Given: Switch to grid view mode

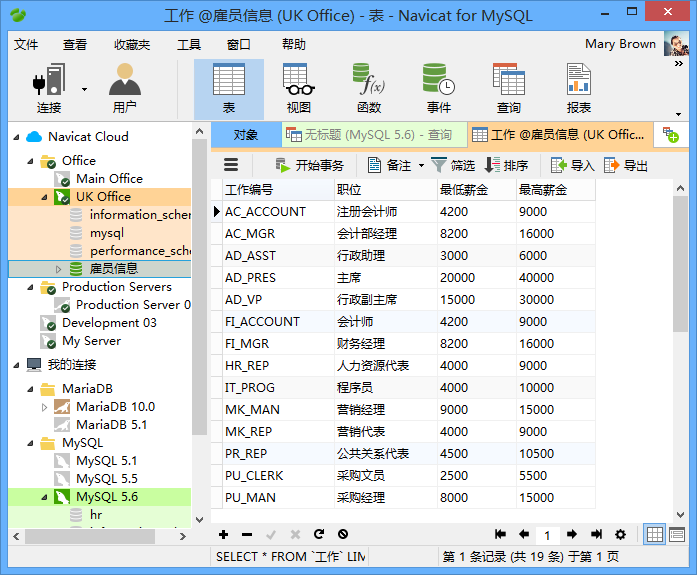Looking at the screenshot, I should pos(654,535).
